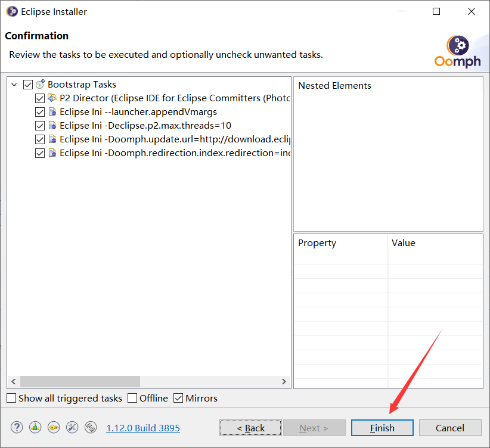Maximize the Eclipse Installer window
The image size is (490, 448).
(x=436, y=11)
